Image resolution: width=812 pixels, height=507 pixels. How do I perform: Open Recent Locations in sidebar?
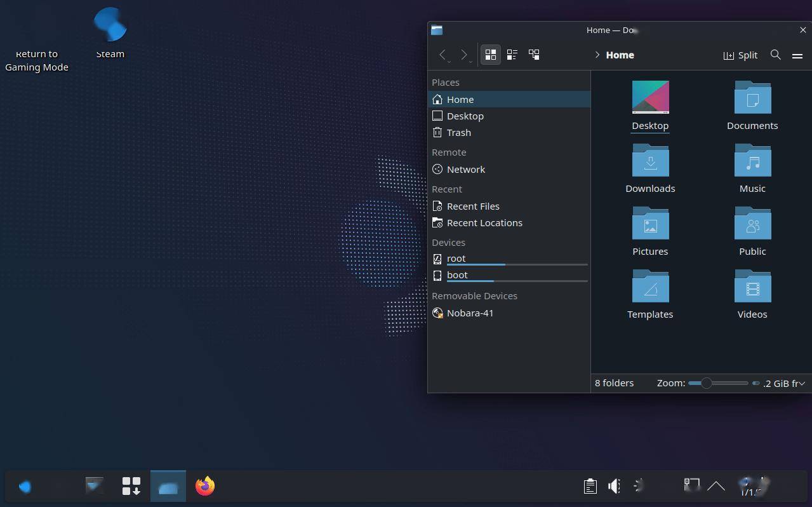(x=509, y=222)
